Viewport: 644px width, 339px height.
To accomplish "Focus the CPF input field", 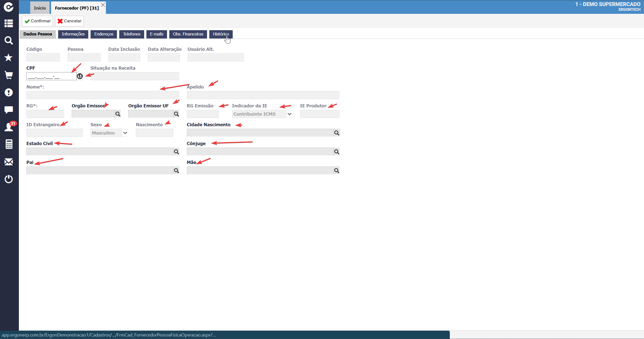I will [52, 76].
